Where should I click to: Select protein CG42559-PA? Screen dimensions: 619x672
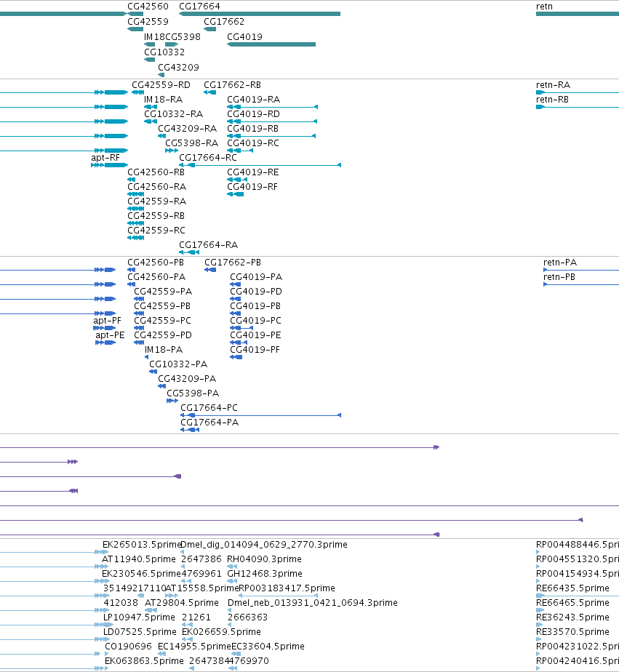163,292
